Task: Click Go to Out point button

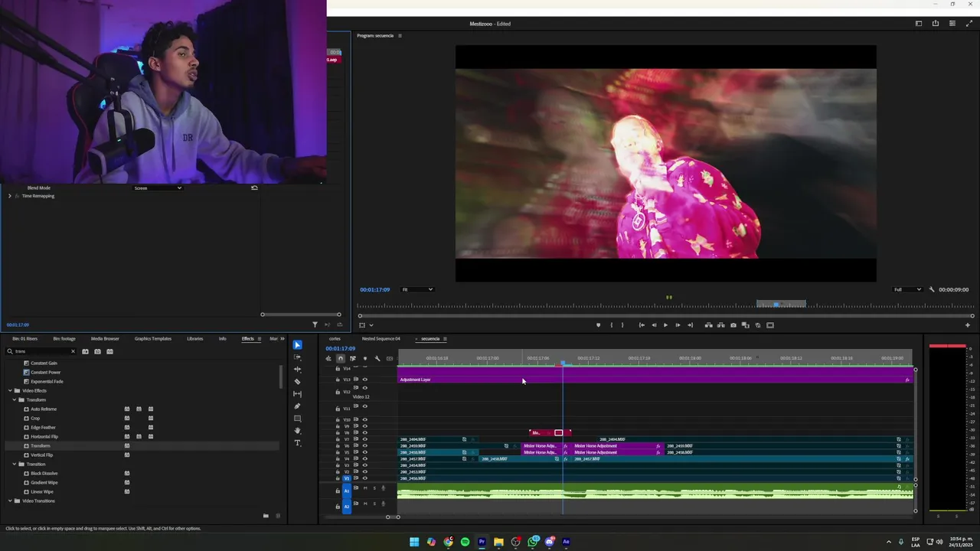Action: pos(690,325)
